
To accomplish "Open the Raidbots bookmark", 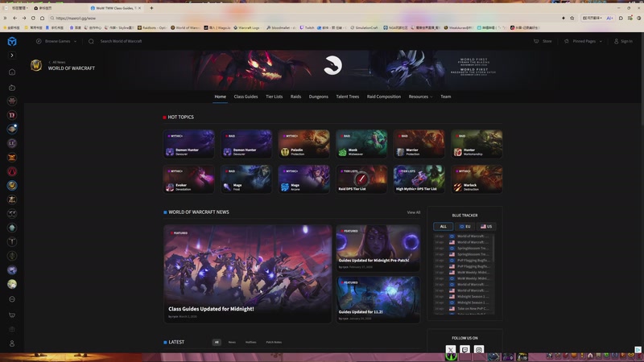I will coord(152,28).
